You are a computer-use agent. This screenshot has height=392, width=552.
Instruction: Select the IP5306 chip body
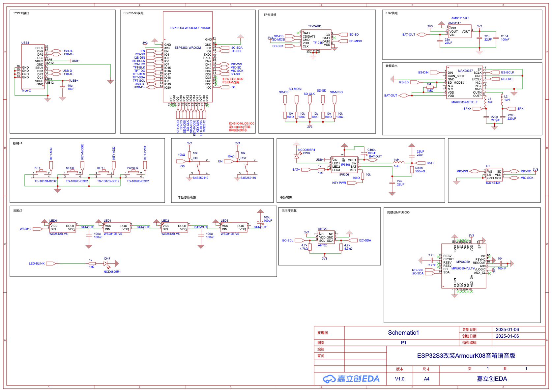[344, 165]
